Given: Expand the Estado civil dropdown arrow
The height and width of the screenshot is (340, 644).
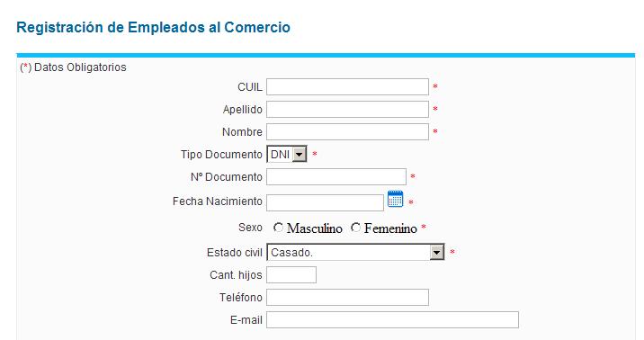Looking at the screenshot, I should coord(437,252).
